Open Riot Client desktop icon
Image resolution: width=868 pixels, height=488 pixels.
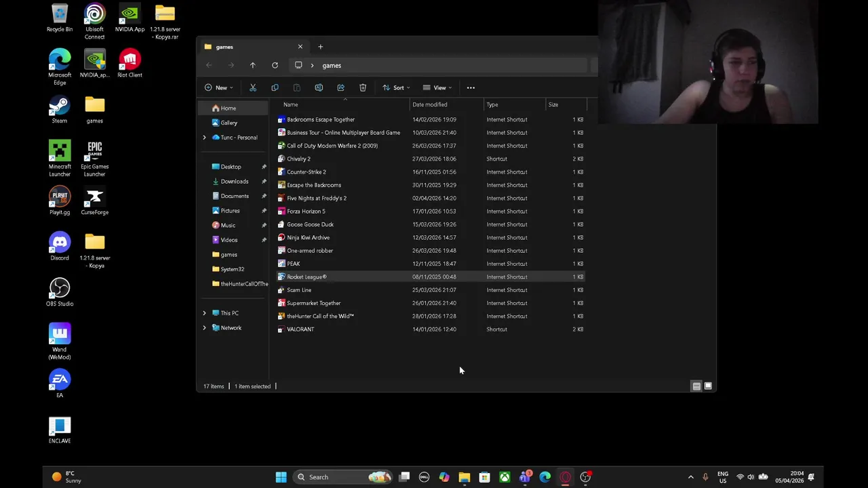click(x=130, y=63)
